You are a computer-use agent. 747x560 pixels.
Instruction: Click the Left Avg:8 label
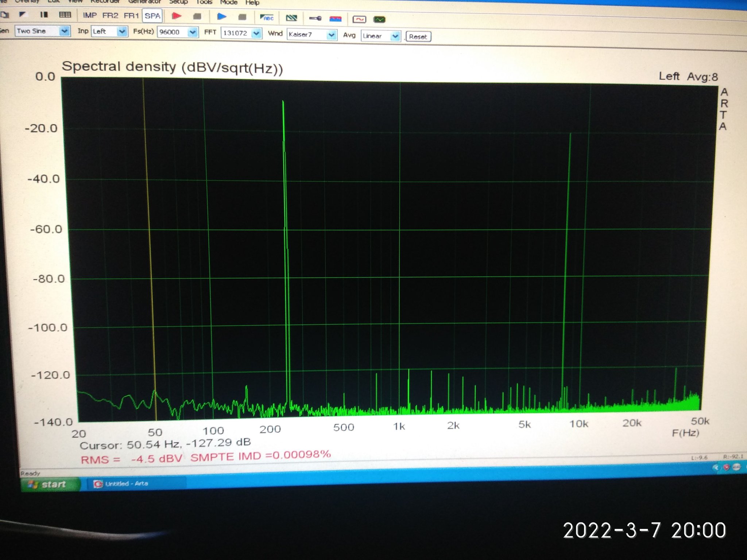click(688, 77)
